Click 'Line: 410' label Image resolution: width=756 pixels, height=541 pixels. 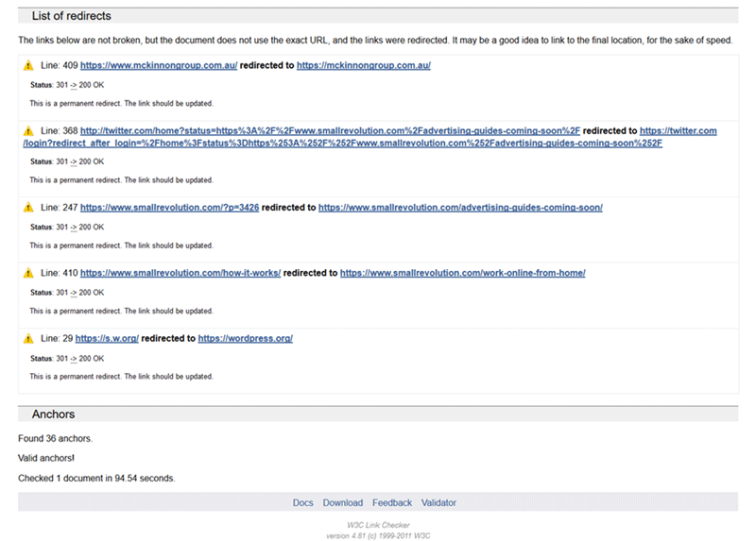click(60, 273)
